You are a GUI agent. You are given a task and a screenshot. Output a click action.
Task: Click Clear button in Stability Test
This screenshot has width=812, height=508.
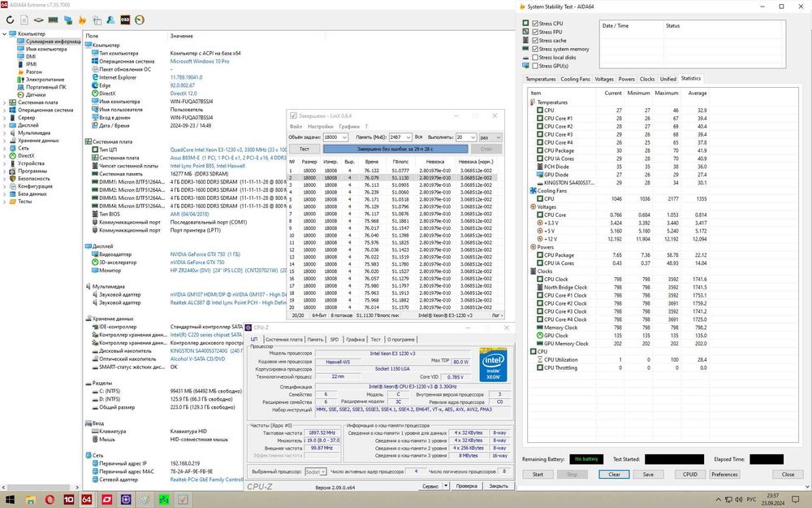click(x=614, y=475)
